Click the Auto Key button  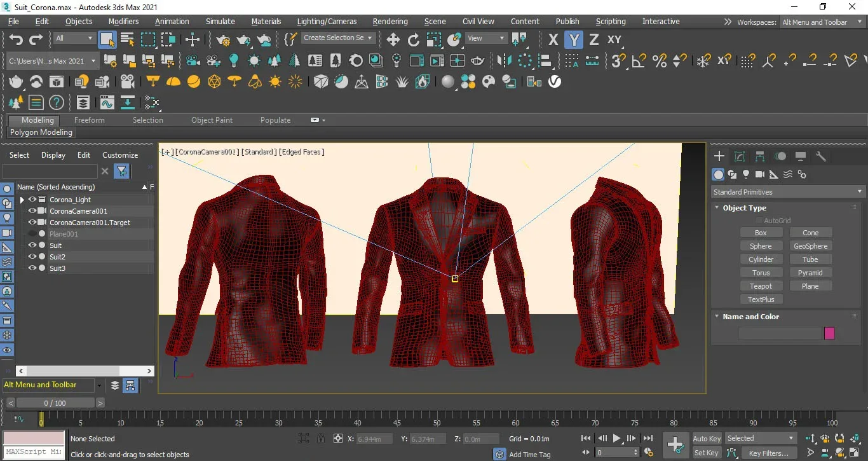click(707, 439)
